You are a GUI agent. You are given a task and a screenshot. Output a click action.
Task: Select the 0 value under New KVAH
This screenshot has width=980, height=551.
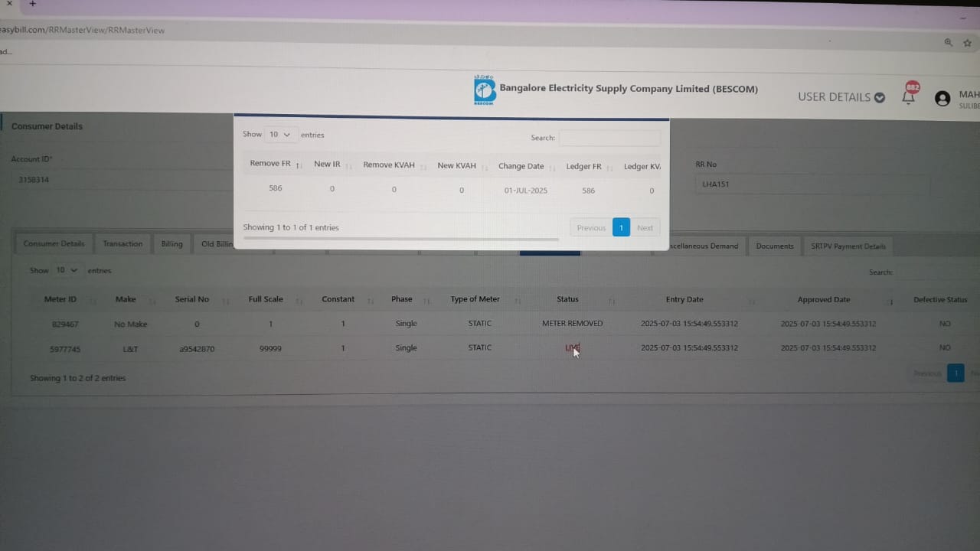click(x=461, y=191)
